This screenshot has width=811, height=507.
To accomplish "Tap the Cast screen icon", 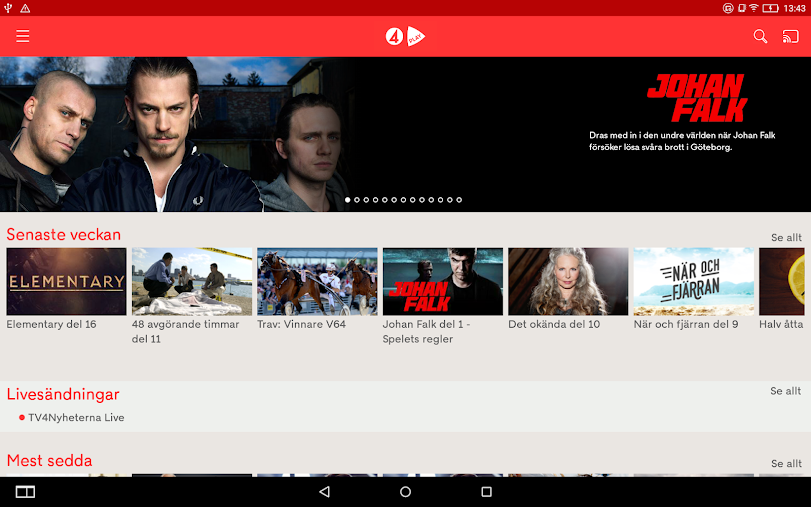I will point(790,36).
